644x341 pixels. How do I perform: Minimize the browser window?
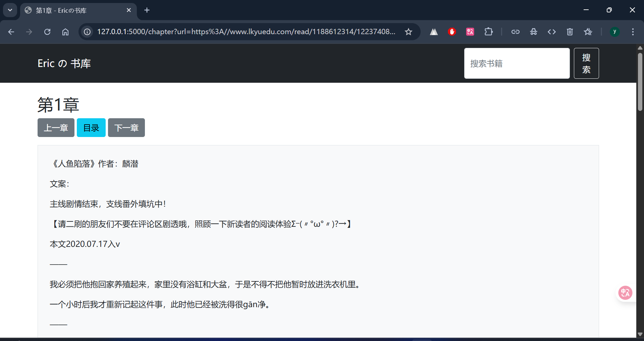click(586, 10)
